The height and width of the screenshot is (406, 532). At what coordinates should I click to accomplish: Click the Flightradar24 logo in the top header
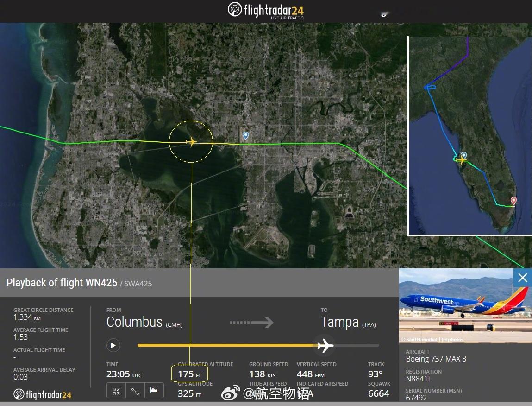[x=266, y=11]
